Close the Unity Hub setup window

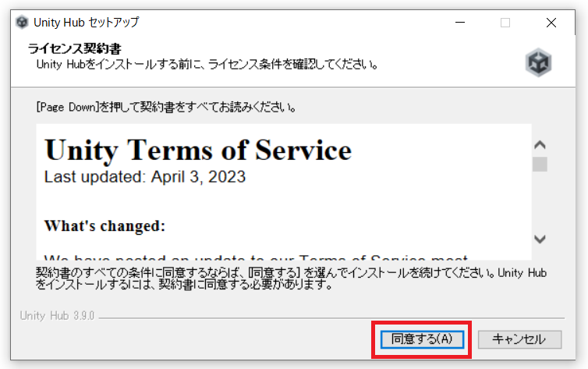[551, 23]
